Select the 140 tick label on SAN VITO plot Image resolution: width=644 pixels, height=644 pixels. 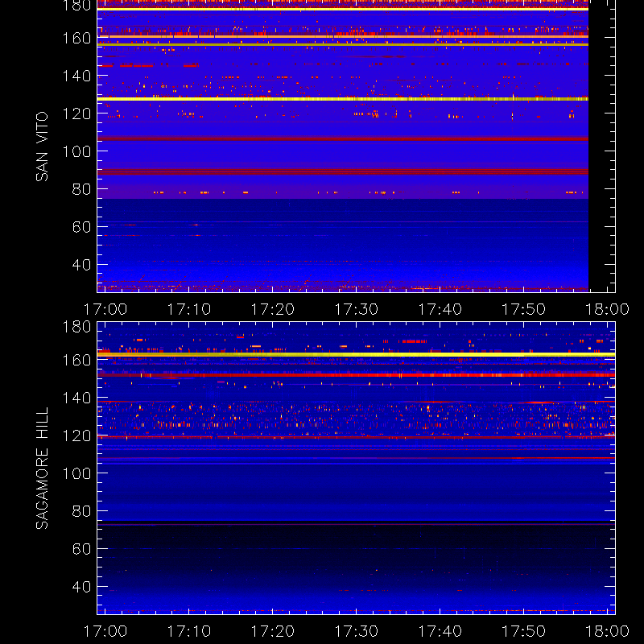pos(76,76)
